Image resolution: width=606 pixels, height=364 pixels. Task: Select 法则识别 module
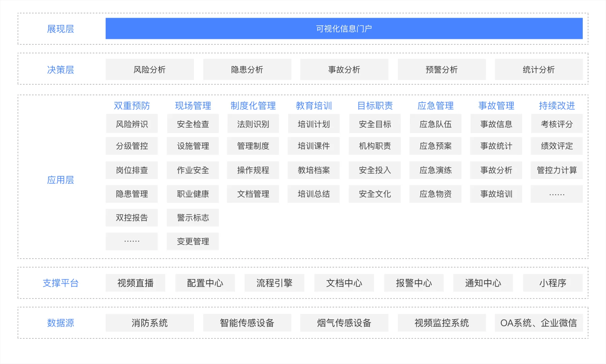[253, 124]
